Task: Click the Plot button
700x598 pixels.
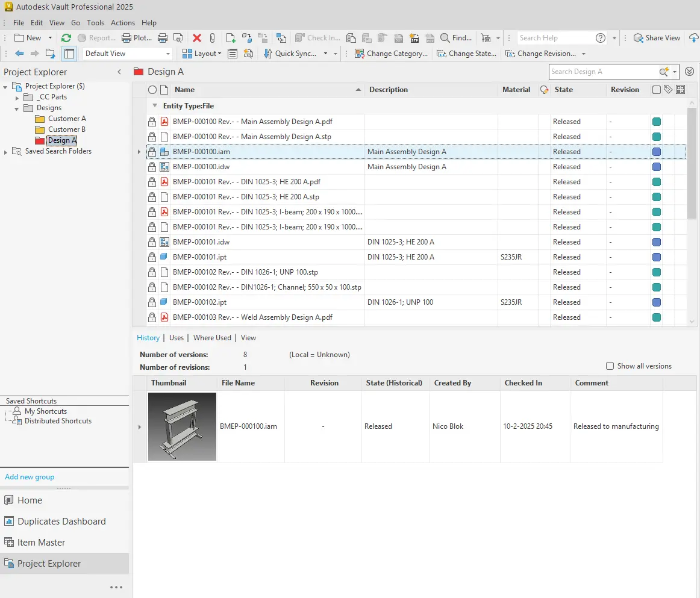Action: pyautogui.click(x=137, y=38)
